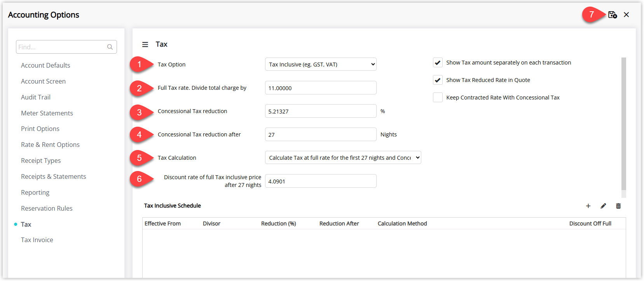Go to Account Screen options
This screenshot has height=281, width=644.
(43, 81)
